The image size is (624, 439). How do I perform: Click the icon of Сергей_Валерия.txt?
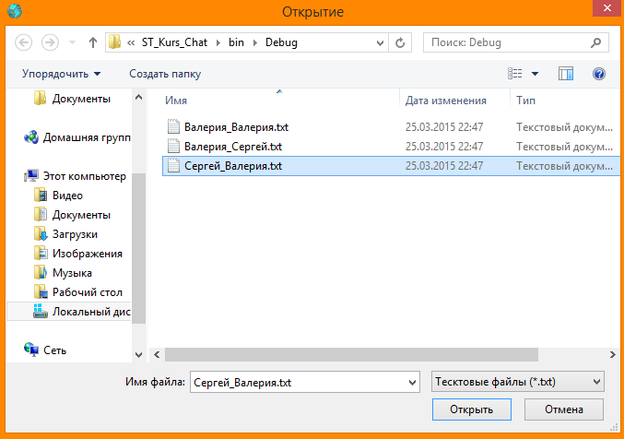pyautogui.click(x=174, y=166)
